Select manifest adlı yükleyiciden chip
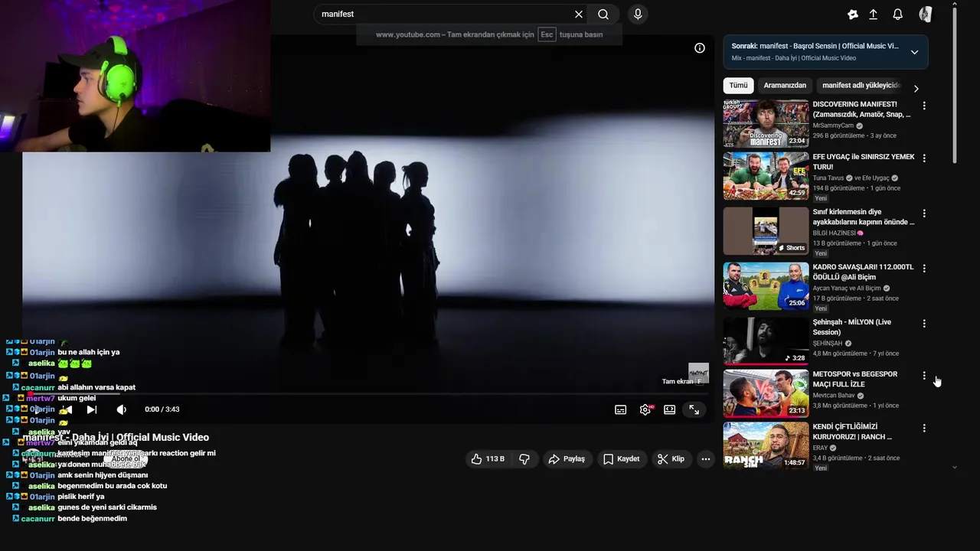Viewport: 980px width, 551px height. 861,86
